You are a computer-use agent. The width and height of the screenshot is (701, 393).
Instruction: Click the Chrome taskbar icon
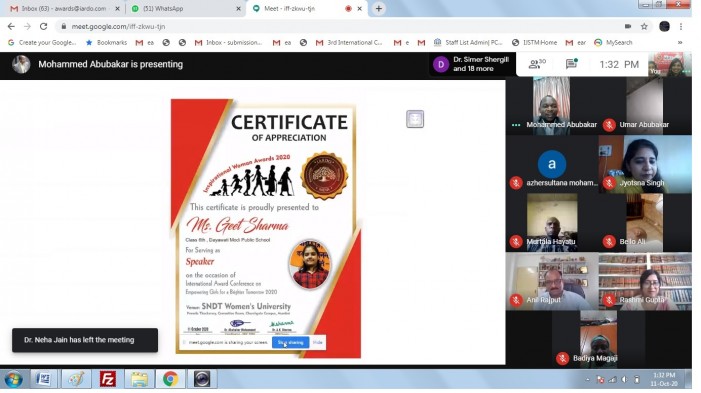170,379
